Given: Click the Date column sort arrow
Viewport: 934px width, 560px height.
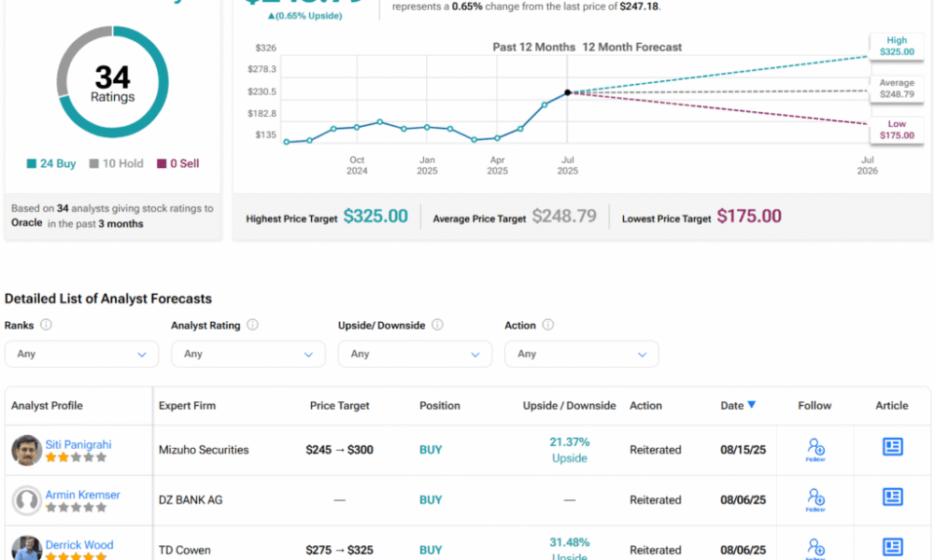Looking at the screenshot, I should (752, 405).
